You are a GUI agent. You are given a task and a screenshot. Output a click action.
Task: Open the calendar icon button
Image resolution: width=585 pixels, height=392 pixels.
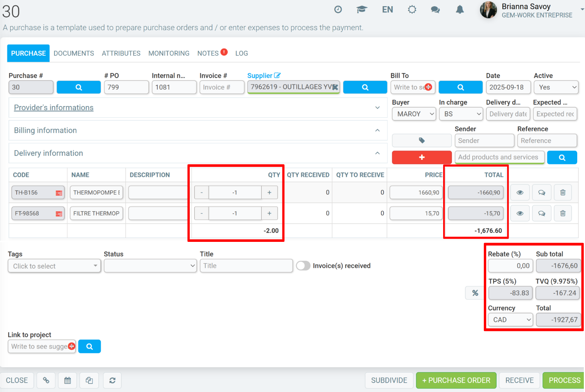67,380
